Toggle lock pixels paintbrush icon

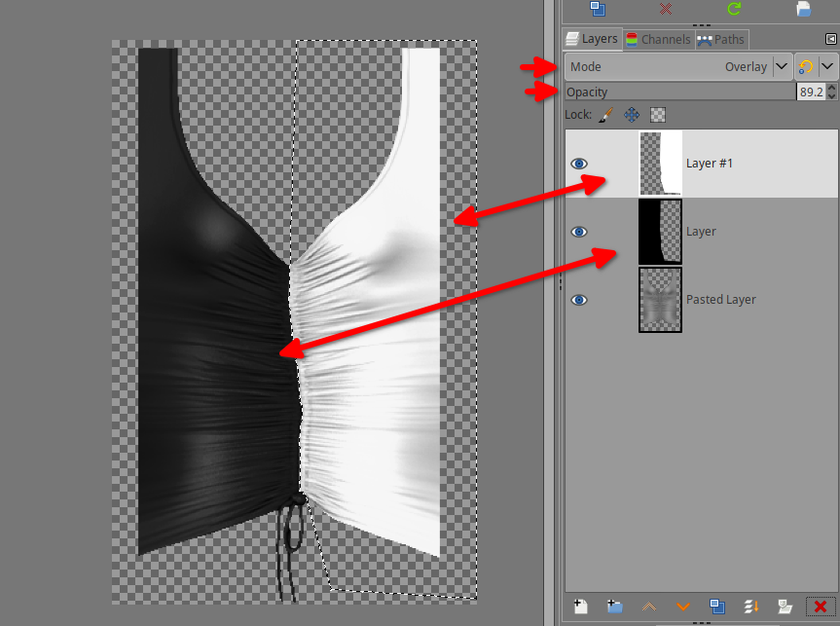604,115
